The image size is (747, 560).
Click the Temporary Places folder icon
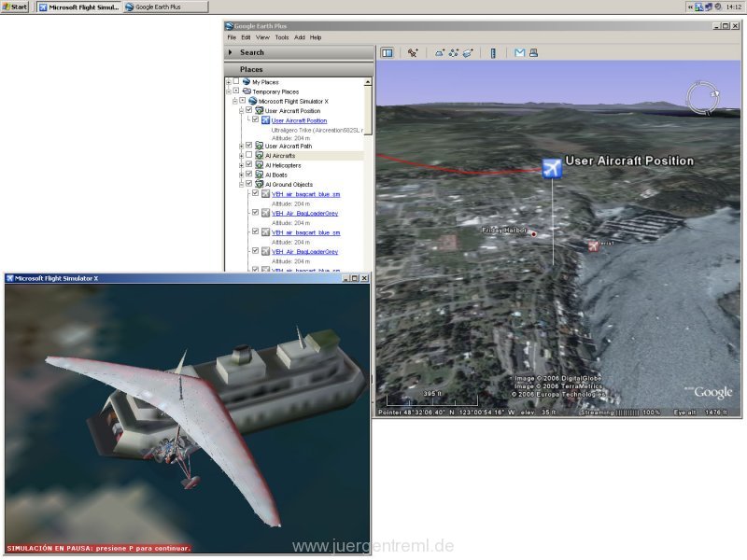tap(247, 91)
